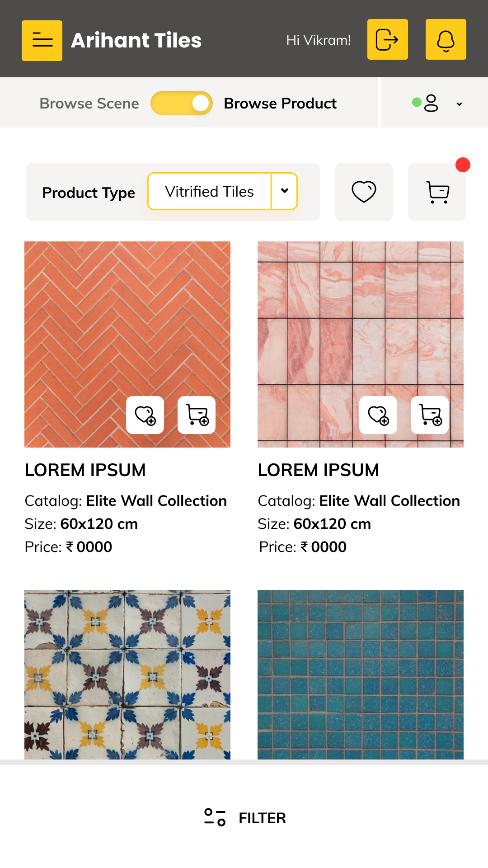The image size is (488, 868).
Task: Toggle Browse Scene/Product switch
Action: [x=182, y=103]
